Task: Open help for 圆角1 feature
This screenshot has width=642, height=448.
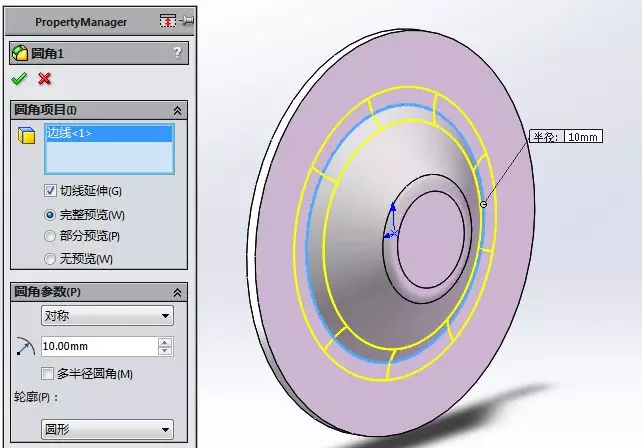Action: click(177, 52)
